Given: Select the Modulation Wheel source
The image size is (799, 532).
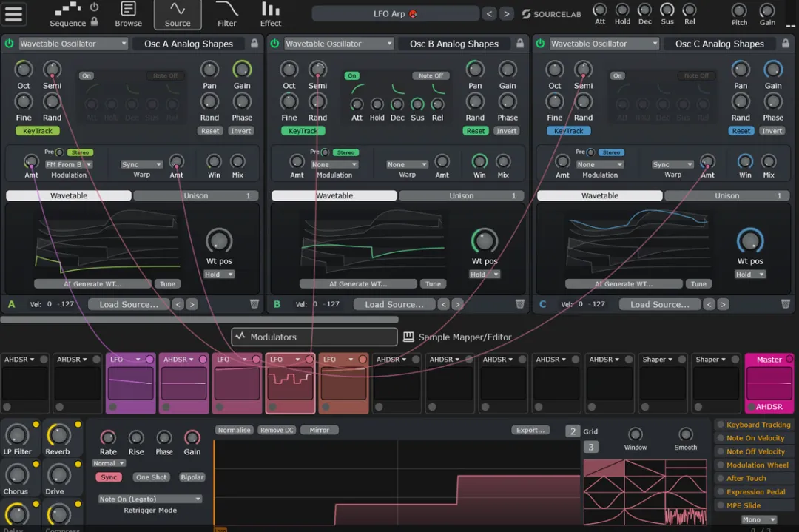Looking at the screenshot, I should point(753,465).
